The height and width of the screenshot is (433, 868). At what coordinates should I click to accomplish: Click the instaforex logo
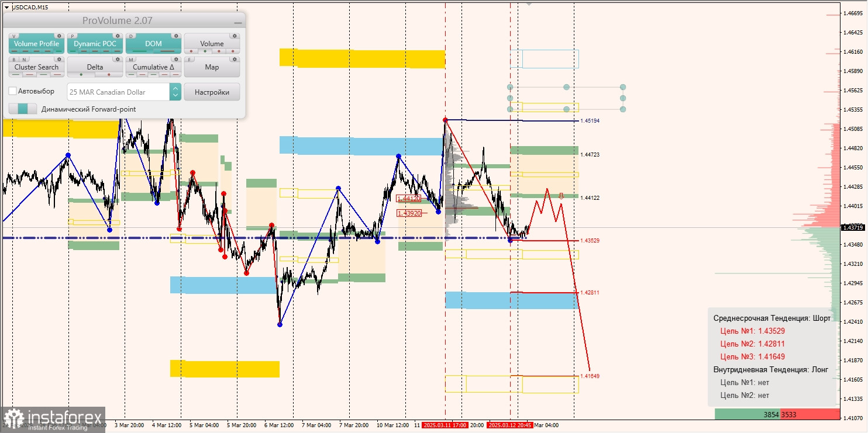pyautogui.click(x=53, y=420)
